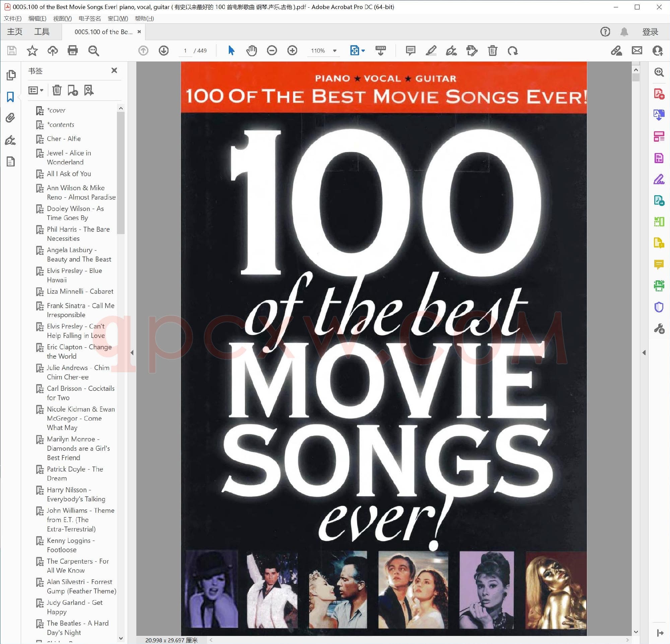Viewport: 670px width, 644px height.
Task: Open the 编辑(E) menu
Action: 37,18
